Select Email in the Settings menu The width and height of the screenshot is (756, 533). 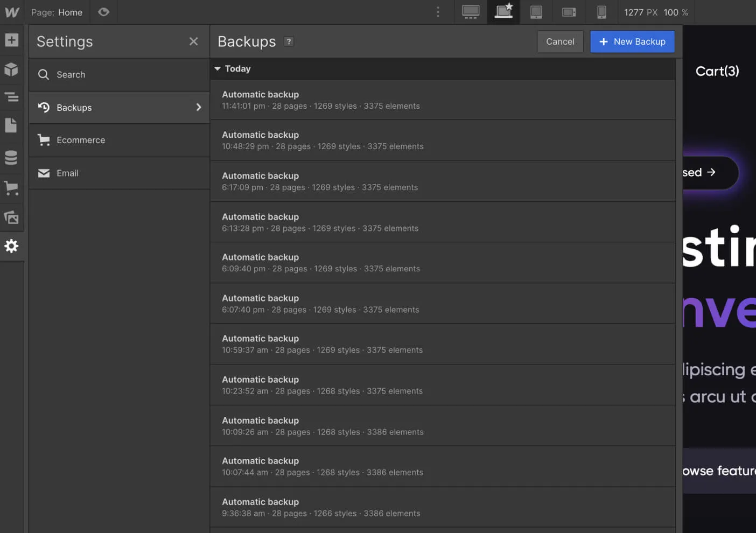[67, 173]
